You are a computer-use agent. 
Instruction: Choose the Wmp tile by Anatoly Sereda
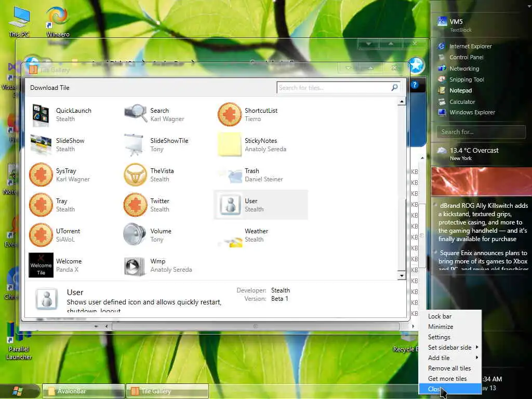[x=166, y=265]
